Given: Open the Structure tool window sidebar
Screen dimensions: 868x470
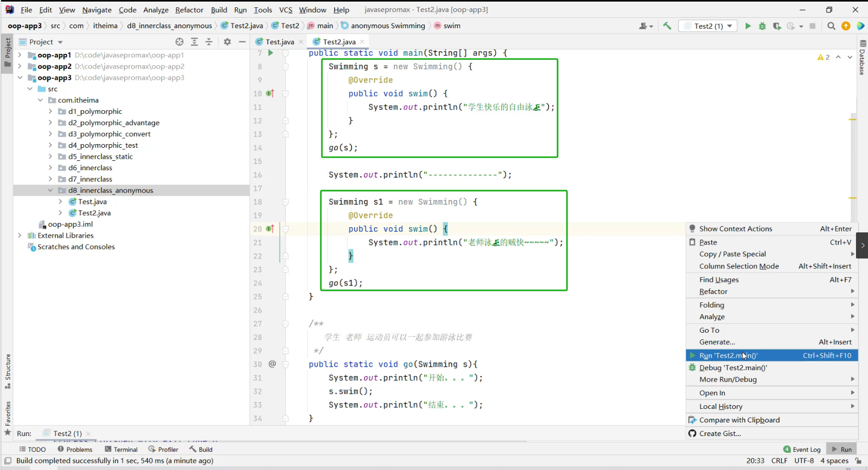Looking at the screenshot, I should coord(7,371).
